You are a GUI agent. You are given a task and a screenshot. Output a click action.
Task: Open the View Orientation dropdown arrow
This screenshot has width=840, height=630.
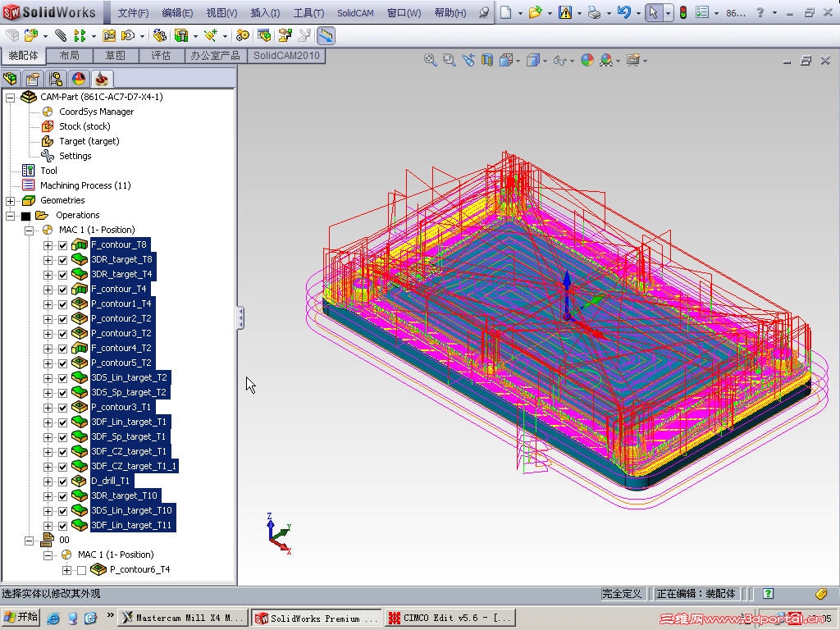[x=518, y=61]
